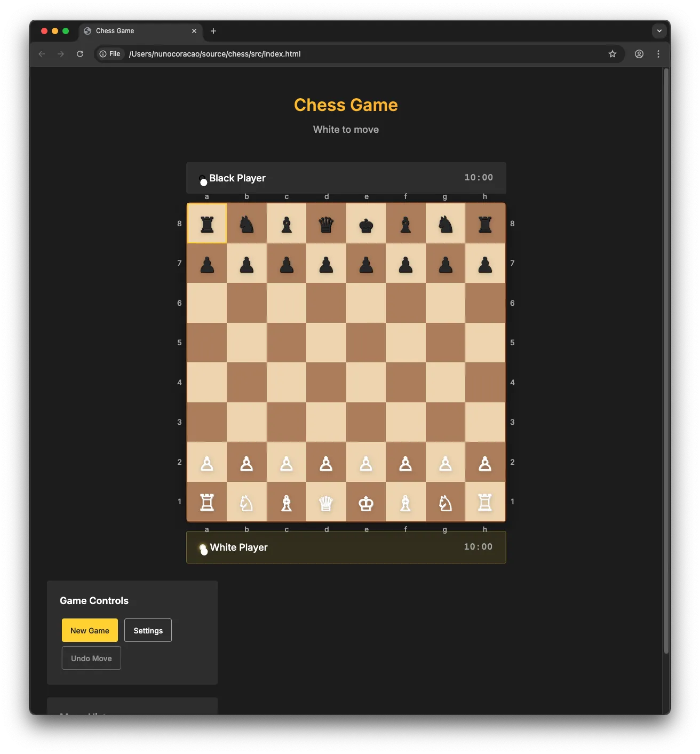The image size is (700, 754).
Task: Start a New Game
Action: click(x=90, y=630)
